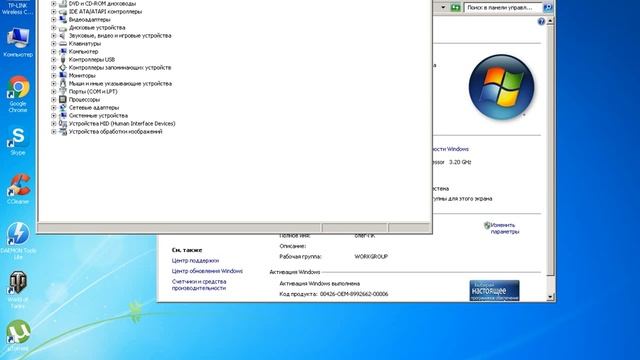640x360 pixels.
Task: Click the search magnifier button in System window
Action: pyautogui.click(x=548, y=7)
